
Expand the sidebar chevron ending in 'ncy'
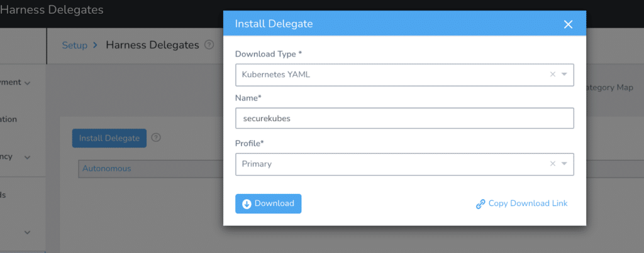pyautogui.click(x=28, y=158)
